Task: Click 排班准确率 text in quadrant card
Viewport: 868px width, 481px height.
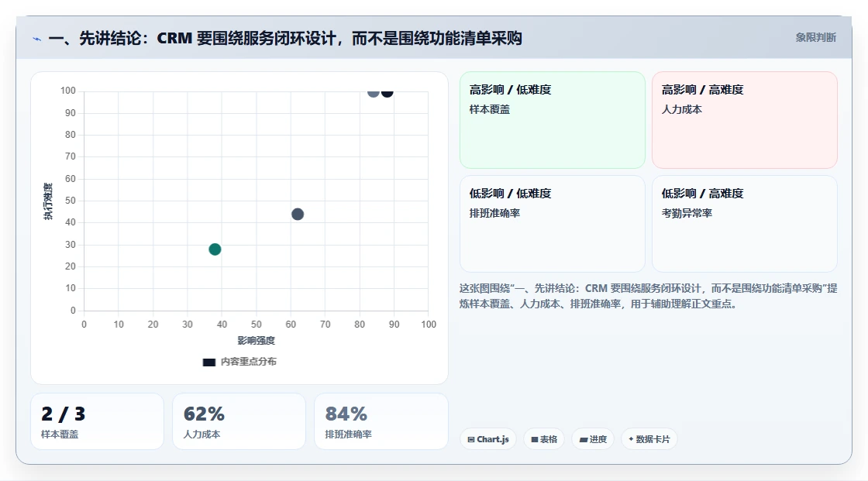Action: tap(495, 213)
